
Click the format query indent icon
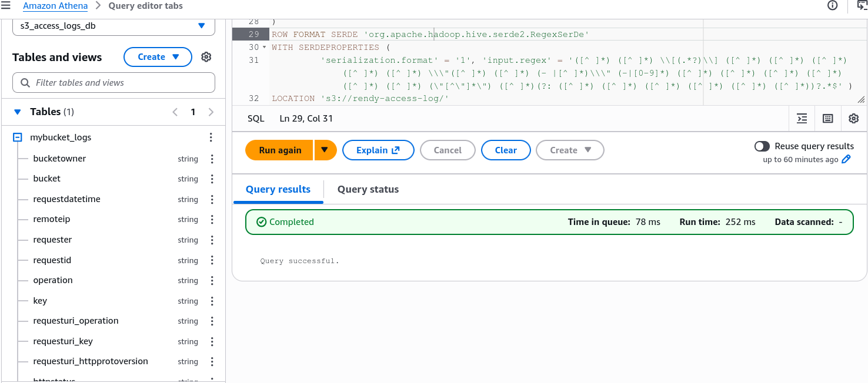[x=802, y=119]
